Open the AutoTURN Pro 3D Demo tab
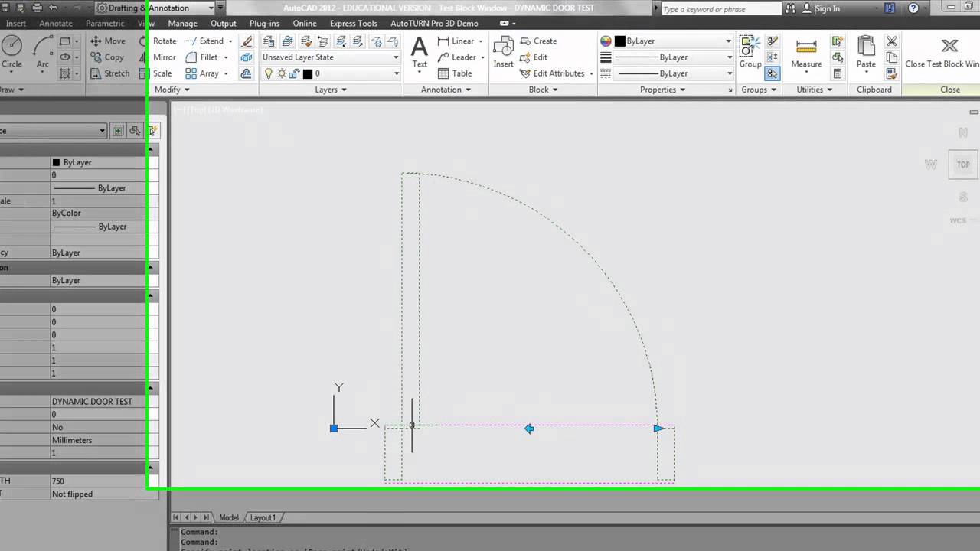Screen dimensions: 980x551 (x=434, y=24)
